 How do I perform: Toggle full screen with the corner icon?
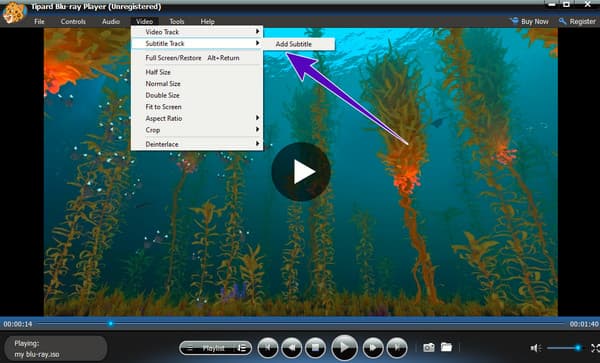[x=595, y=348]
